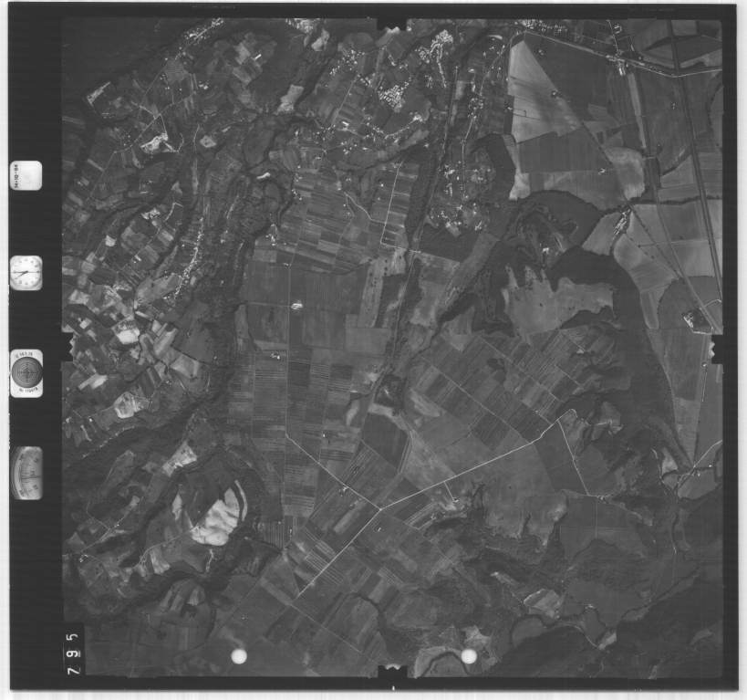Click the top center fiducial notch
This screenshot has width=747, height=700.
(x=392, y=20)
